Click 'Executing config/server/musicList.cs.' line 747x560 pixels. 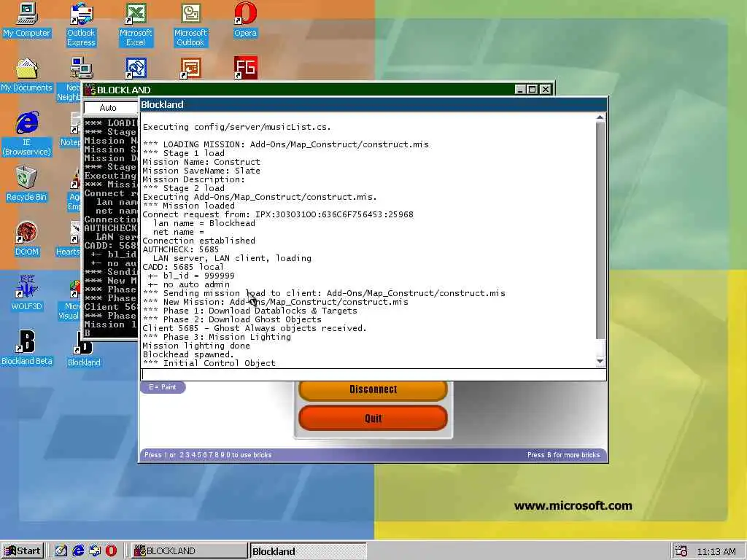tap(237, 127)
